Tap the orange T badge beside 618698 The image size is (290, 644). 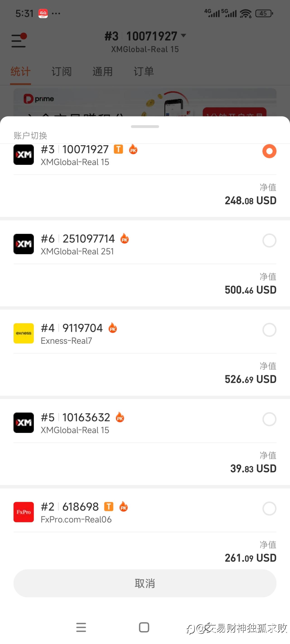pyautogui.click(x=109, y=507)
